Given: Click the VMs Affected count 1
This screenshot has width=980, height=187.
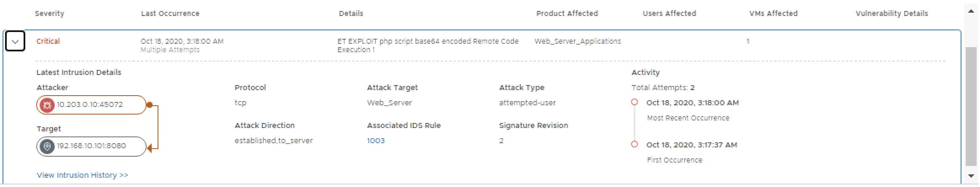Looking at the screenshot, I should coord(747,41).
